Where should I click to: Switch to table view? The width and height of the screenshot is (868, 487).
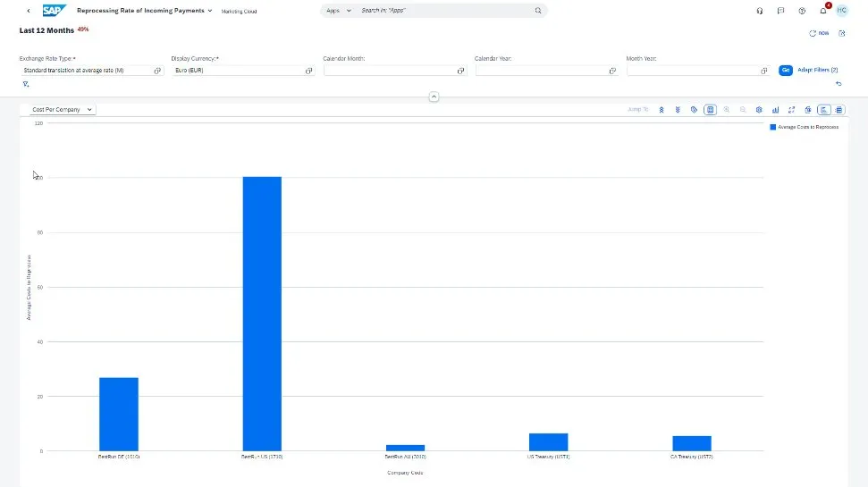(840, 110)
